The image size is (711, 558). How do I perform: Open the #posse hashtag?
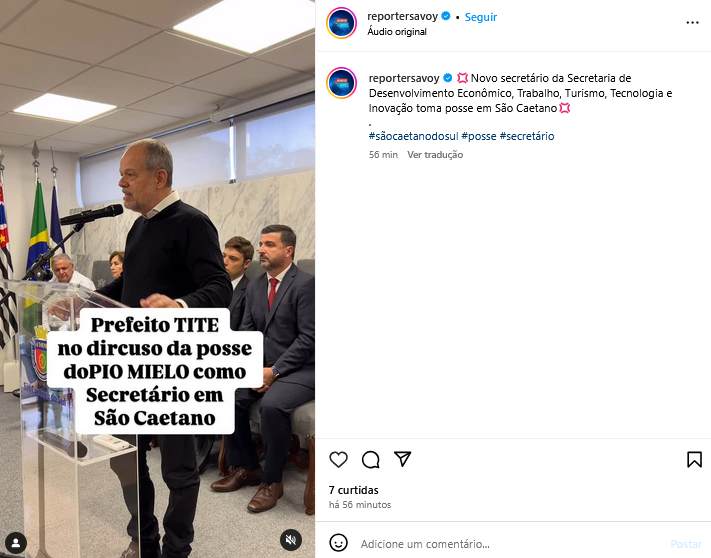point(479,136)
